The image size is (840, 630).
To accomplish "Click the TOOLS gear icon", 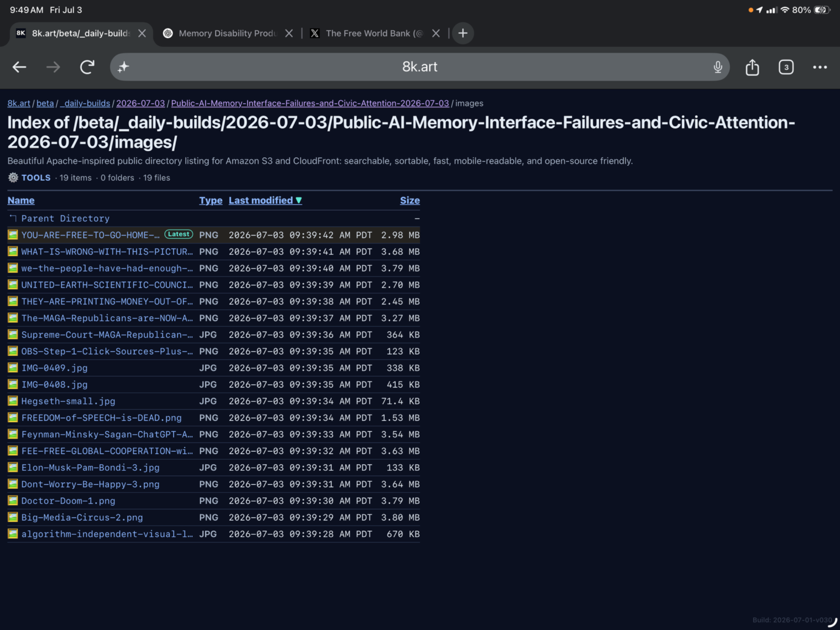I will 13,178.
